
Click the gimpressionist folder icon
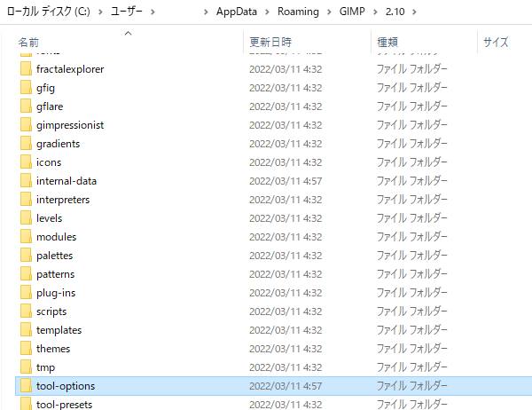coord(26,125)
